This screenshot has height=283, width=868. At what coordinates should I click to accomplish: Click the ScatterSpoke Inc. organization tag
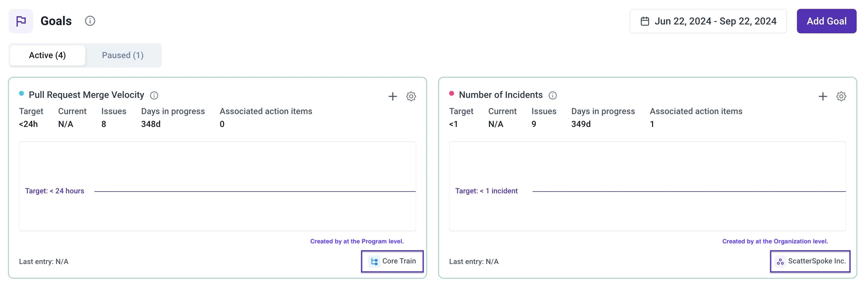[x=810, y=261]
